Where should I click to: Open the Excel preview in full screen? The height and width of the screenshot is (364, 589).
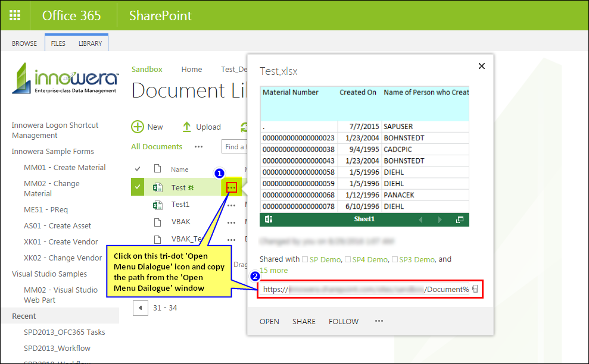(x=459, y=219)
